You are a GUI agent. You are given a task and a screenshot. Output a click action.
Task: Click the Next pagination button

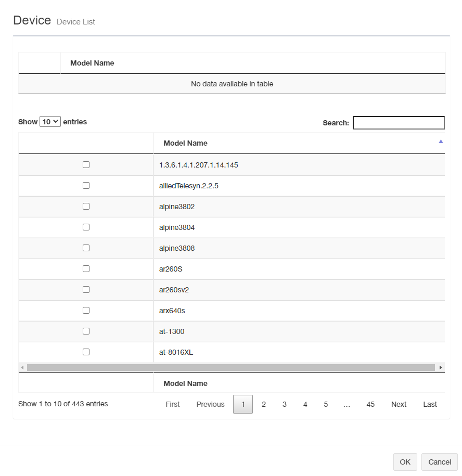[399, 404]
